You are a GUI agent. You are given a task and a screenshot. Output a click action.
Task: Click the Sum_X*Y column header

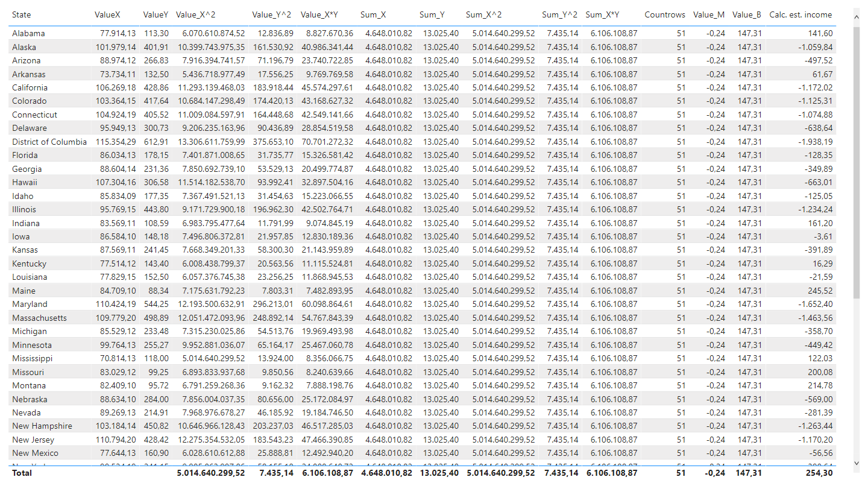tap(603, 14)
